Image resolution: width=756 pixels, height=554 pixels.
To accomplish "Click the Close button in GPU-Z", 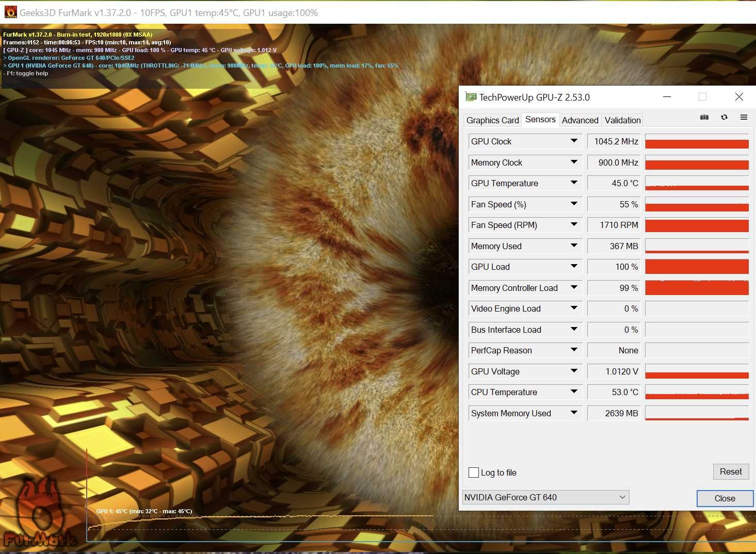I will pos(725,498).
